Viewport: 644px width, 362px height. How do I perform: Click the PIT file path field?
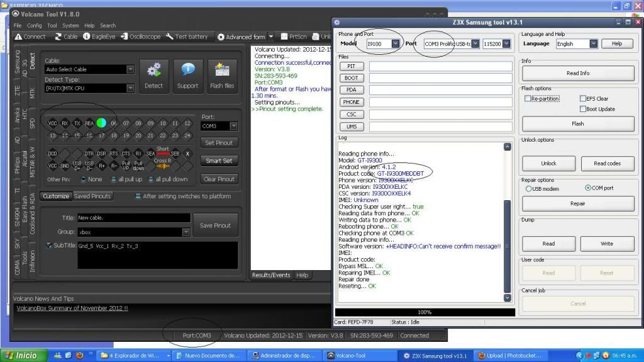(441, 66)
